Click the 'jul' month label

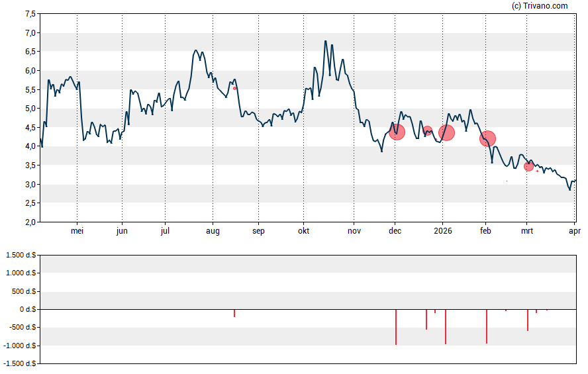pyautogui.click(x=165, y=231)
